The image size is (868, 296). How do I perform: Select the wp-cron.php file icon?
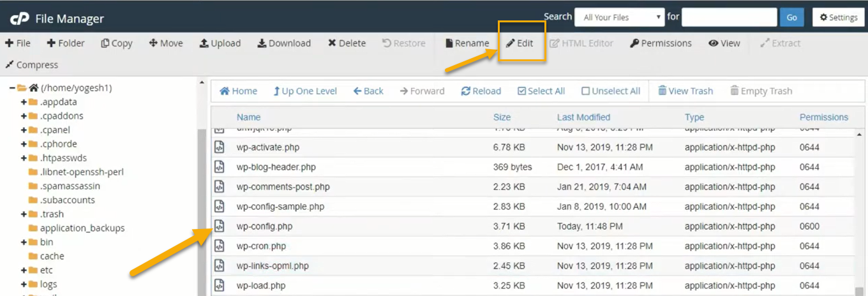click(219, 246)
